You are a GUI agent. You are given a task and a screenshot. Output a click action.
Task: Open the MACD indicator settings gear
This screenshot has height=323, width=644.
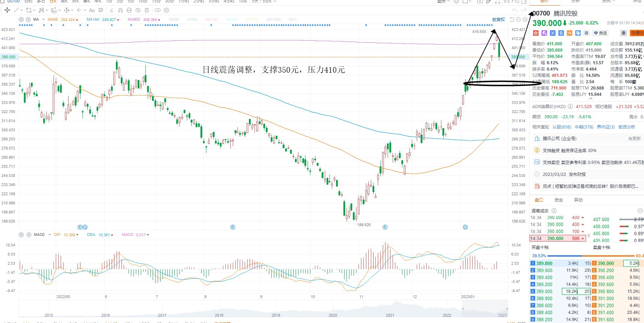(21, 235)
